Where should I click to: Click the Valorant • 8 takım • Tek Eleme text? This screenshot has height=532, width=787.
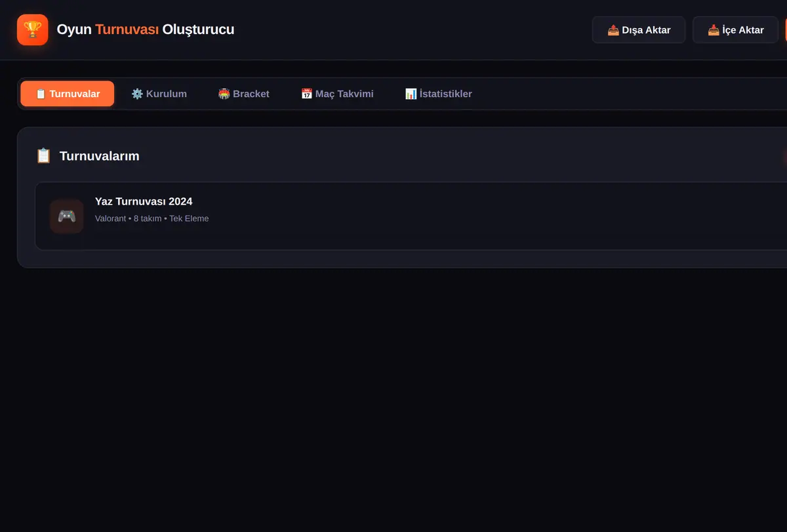(x=151, y=218)
